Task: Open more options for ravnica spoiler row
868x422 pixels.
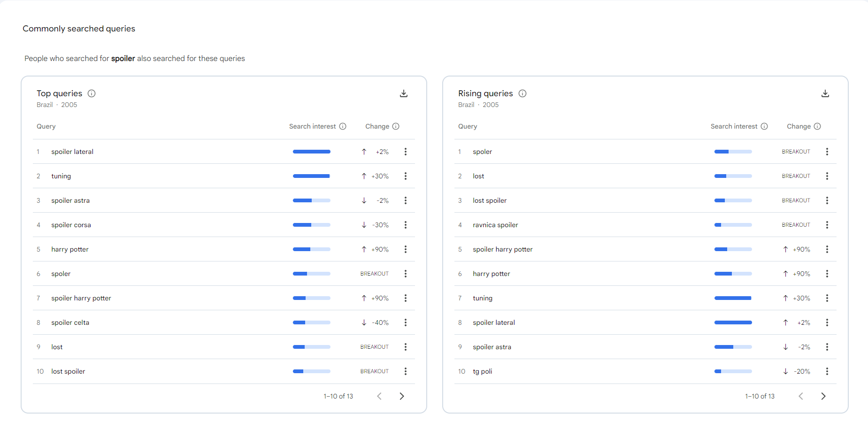Action: 827,225
